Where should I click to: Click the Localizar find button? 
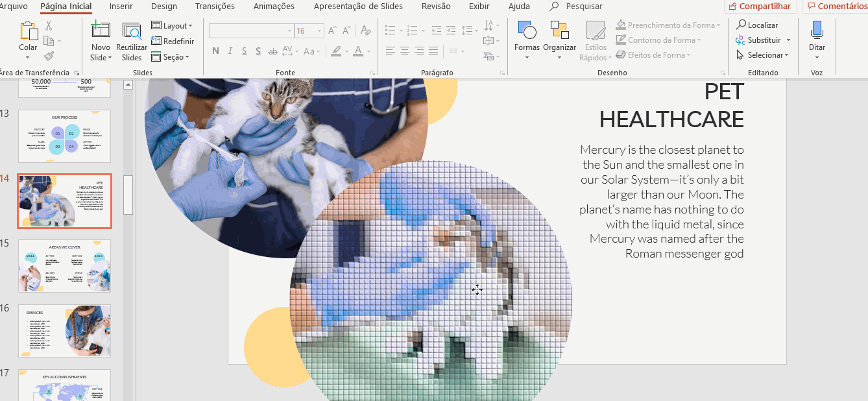(757, 25)
